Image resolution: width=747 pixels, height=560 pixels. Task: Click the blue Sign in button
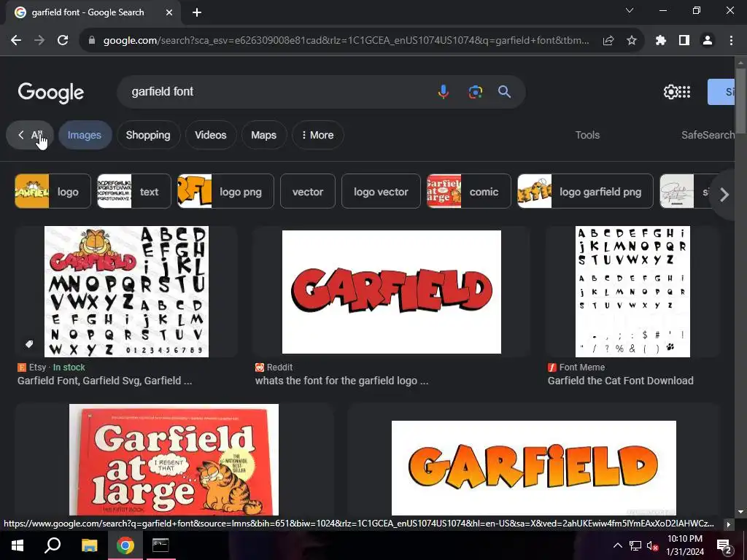coord(721,92)
